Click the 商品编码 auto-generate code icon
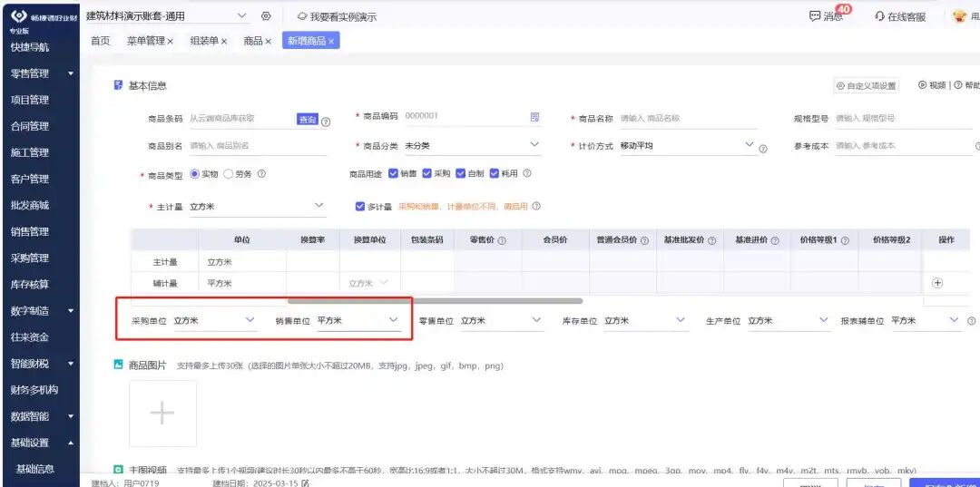 [x=534, y=117]
